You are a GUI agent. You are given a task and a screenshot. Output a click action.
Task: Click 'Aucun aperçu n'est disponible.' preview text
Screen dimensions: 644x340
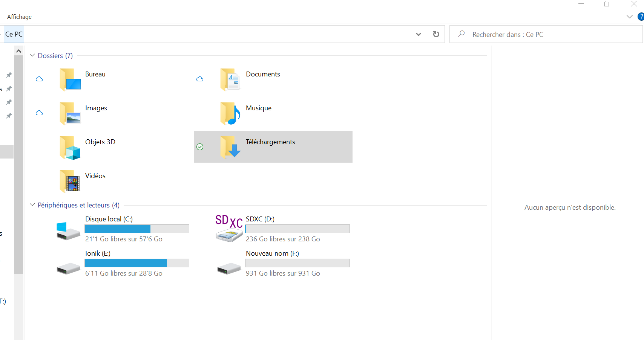[x=570, y=207]
